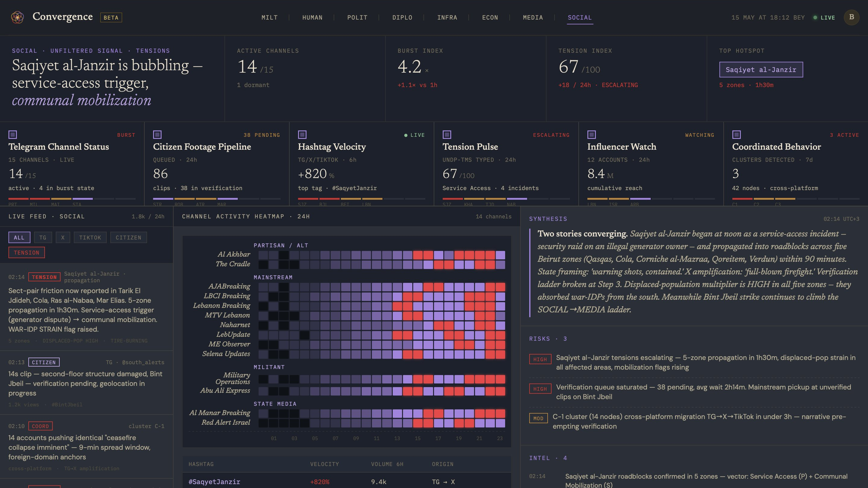Click the Hashtag Velocity card progress strip
Image resolution: width=868 pixels, height=488 pixels.
click(x=362, y=199)
